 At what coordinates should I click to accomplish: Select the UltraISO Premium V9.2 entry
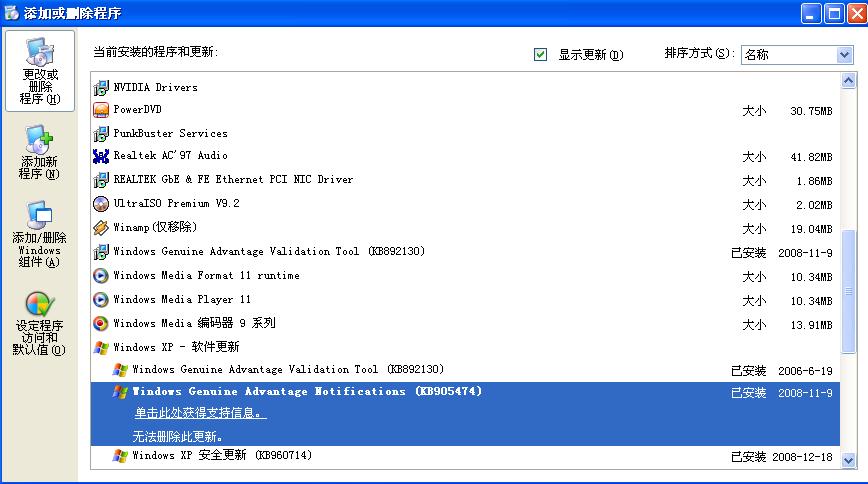pos(177,203)
